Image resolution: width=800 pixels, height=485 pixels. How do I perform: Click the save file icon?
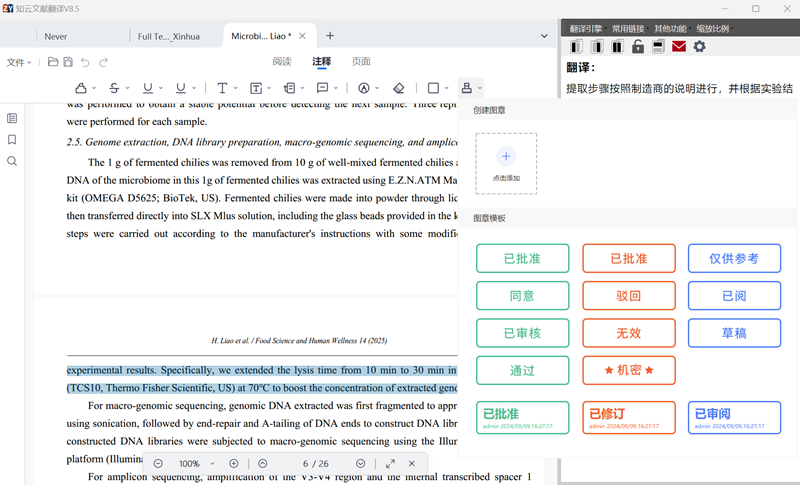click(x=68, y=62)
